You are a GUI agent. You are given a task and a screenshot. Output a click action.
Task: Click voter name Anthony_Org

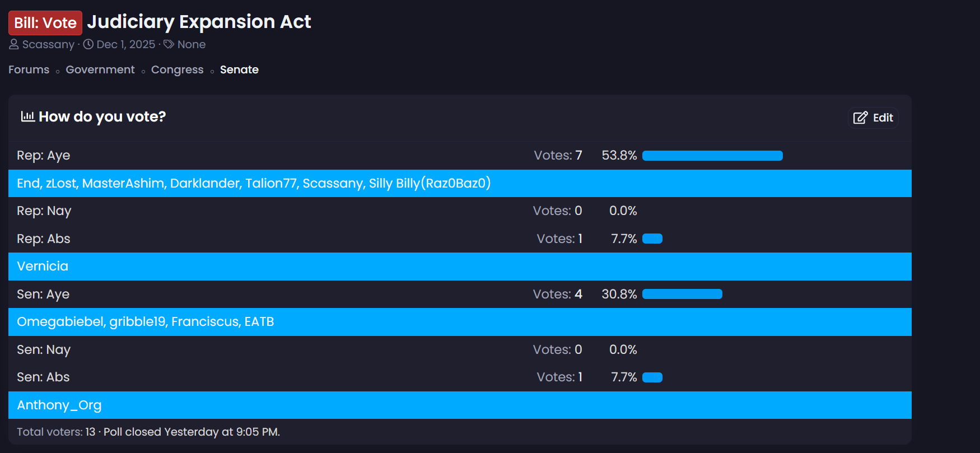pos(59,405)
